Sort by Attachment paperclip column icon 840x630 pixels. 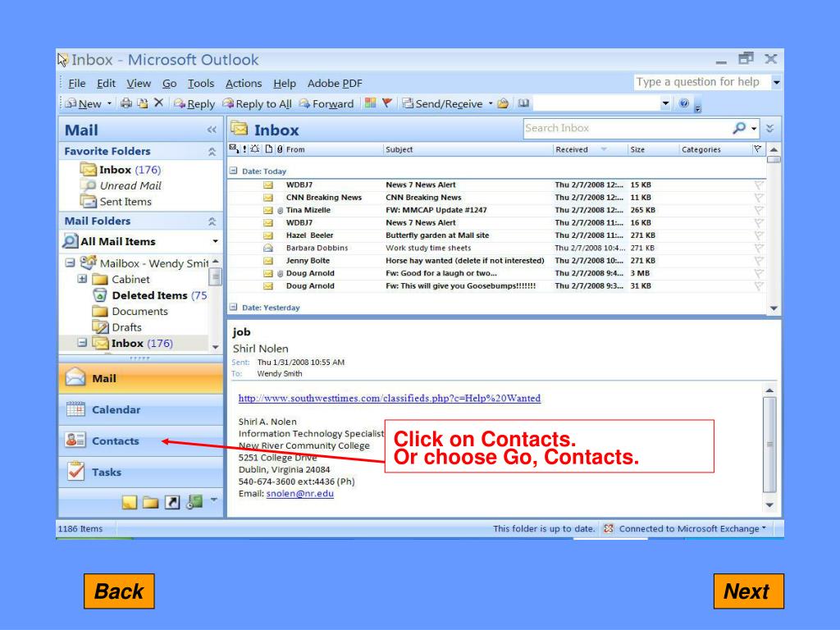click(x=280, y=149)
